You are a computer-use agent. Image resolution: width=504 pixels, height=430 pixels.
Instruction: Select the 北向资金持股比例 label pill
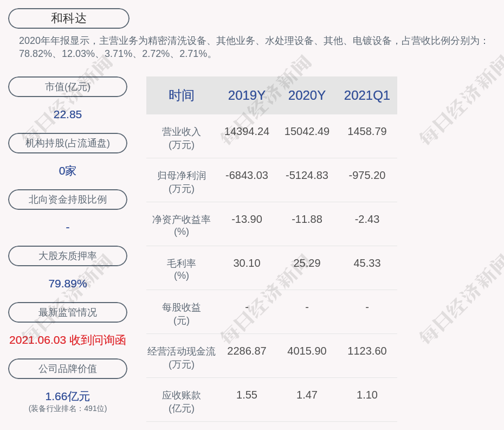(x=68, y=200)
